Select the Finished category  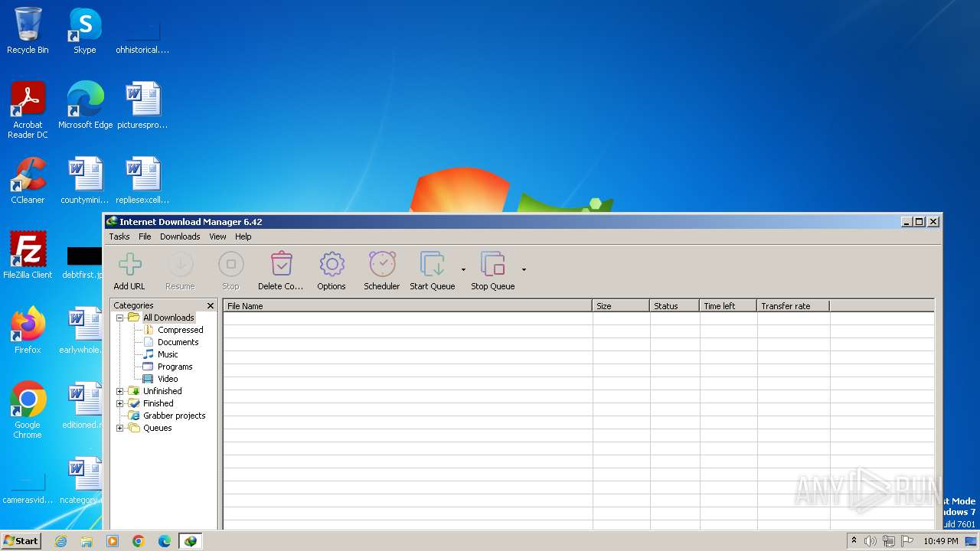[x=158, y=403]
